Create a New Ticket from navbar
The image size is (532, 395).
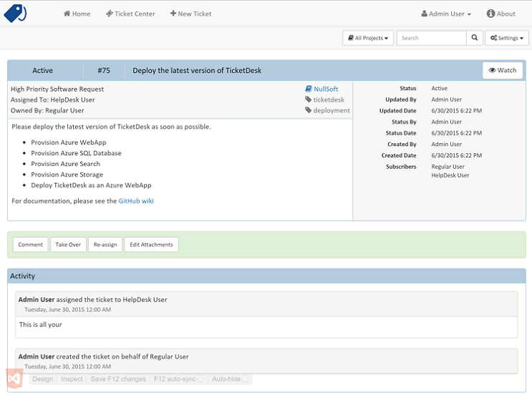click(x=190, y=14)
